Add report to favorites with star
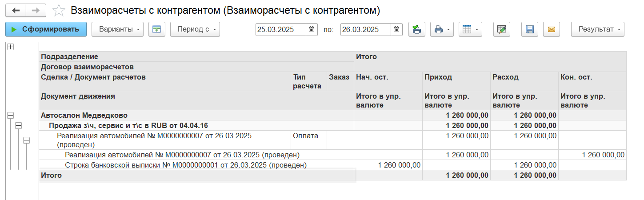644x200 pixels. [x=59, y=10]
